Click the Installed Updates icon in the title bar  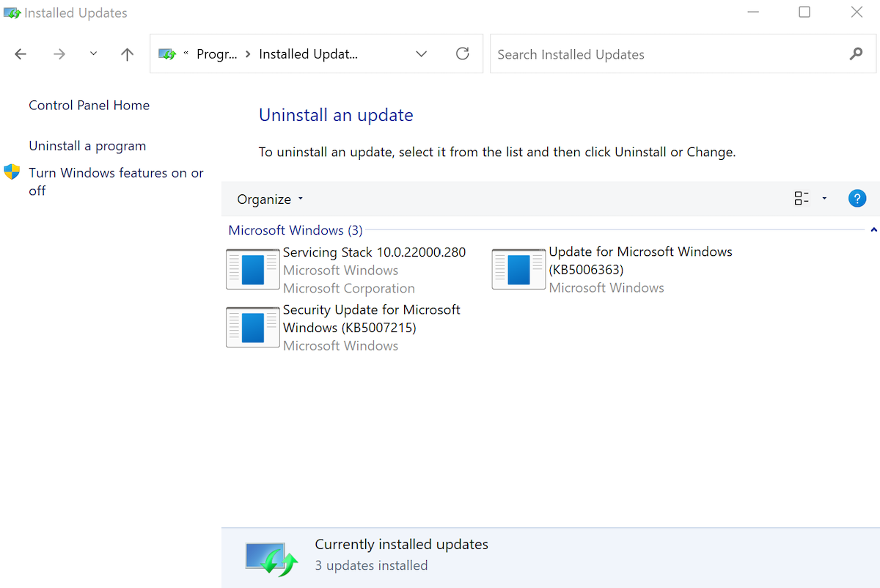point(12,12)
